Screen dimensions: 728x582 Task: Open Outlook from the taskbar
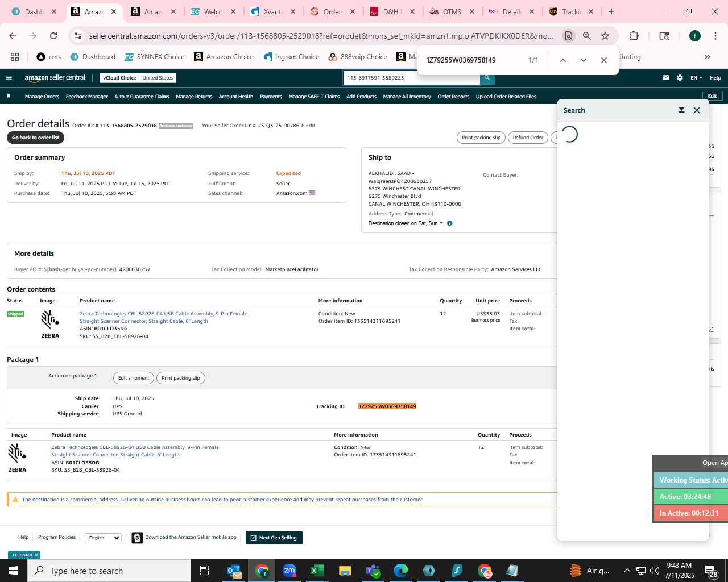tap(234, 571)
